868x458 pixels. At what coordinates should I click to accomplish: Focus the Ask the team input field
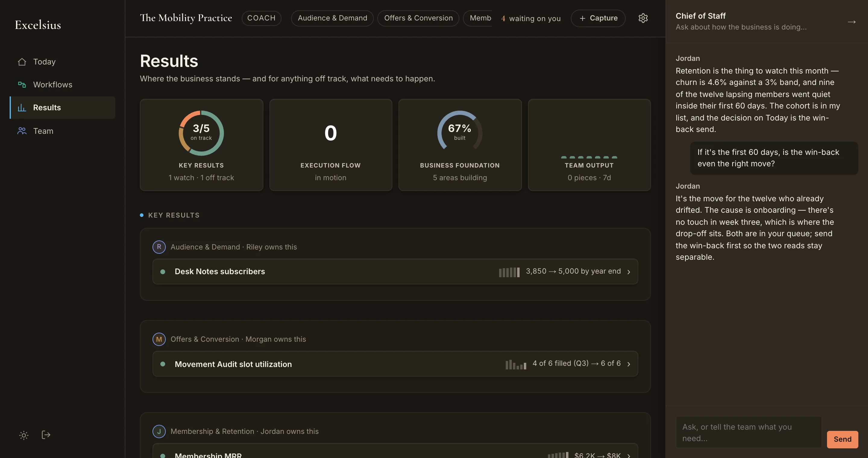click(749, 432)
